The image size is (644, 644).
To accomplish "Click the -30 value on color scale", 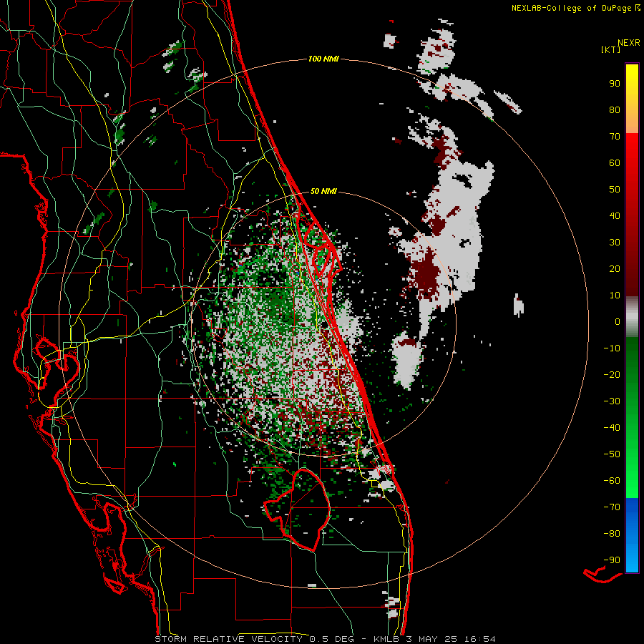I will tap(612, 401).
